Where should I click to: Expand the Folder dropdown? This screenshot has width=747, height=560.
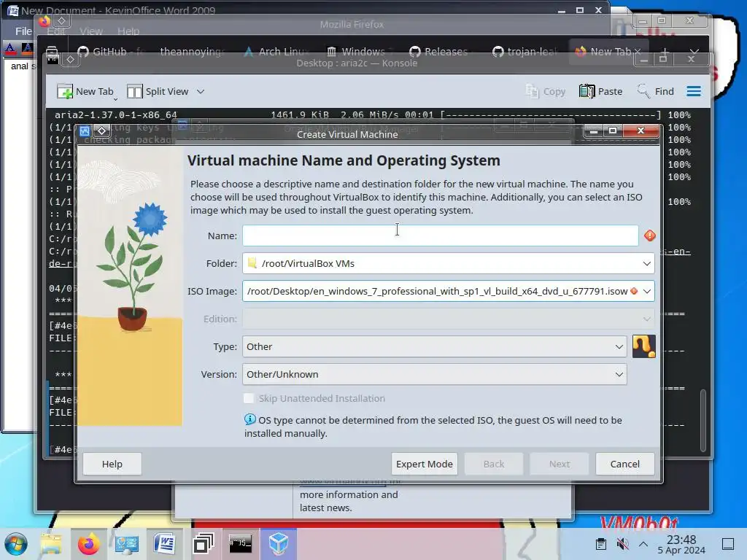pyautogui.click(x=646, y=263)
